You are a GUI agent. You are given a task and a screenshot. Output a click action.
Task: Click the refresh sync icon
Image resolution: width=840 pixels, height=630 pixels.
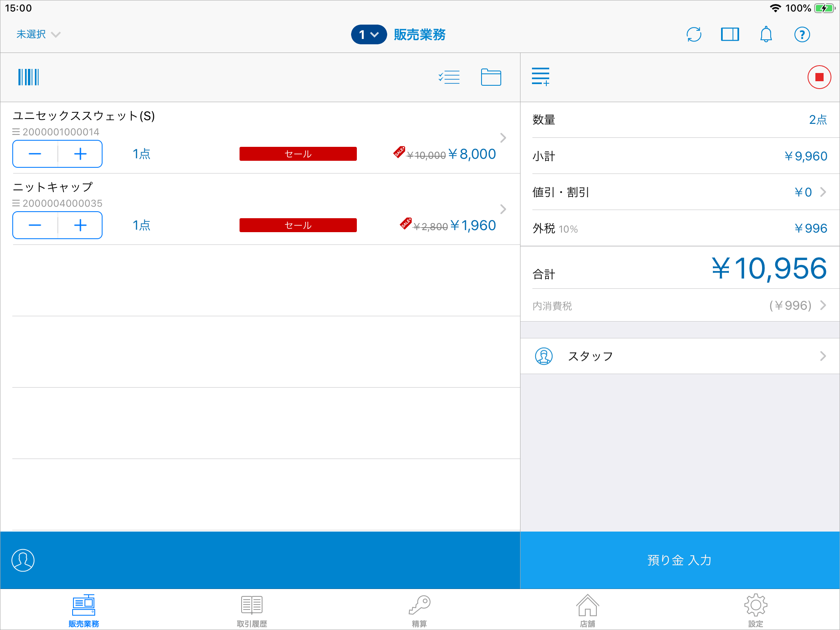tap(694, 34)
